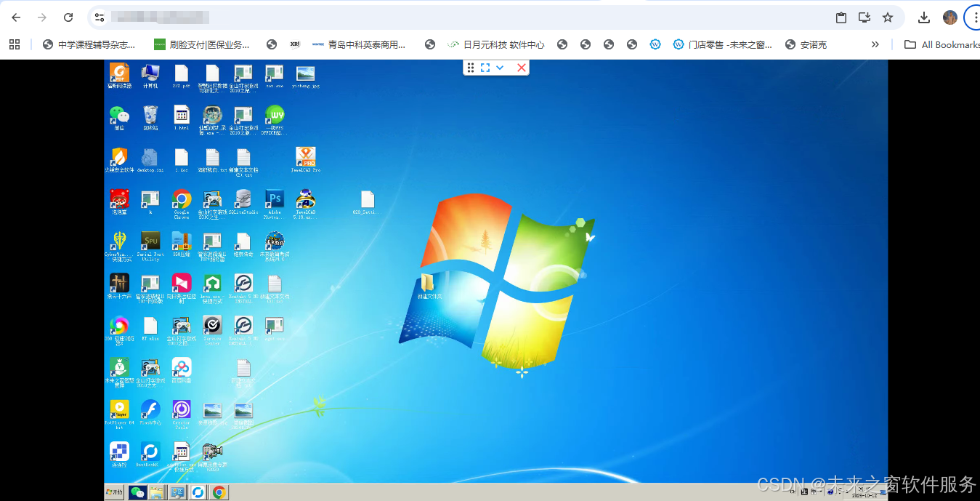Screen dimensions: 980x501
Task: Open the Service Center desktop shortcut
Action: click(212, 331)
